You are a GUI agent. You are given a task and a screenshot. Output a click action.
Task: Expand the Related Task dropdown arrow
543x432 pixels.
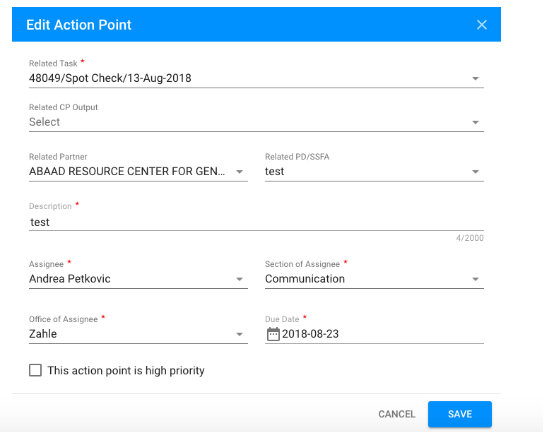[x=475, y=79]
